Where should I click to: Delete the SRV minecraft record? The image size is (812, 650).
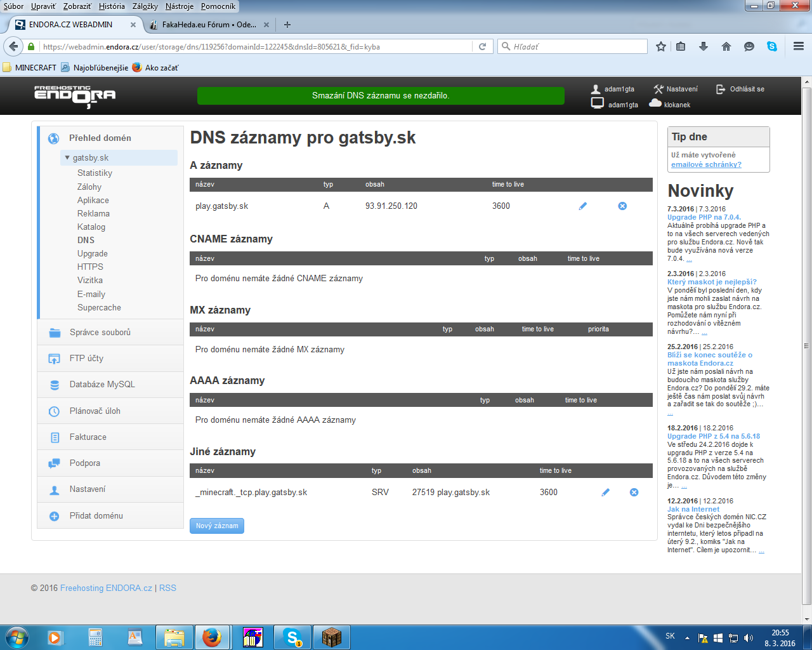click(634, 493)
